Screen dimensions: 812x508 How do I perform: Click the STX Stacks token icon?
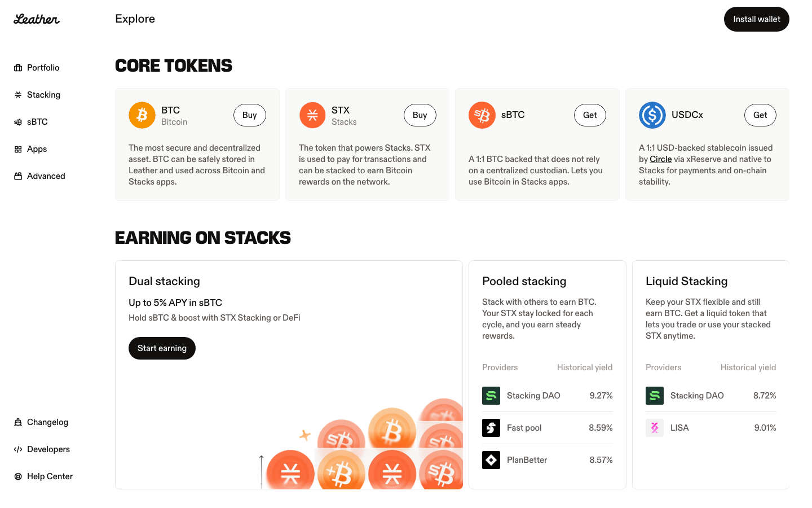(312, 115)
